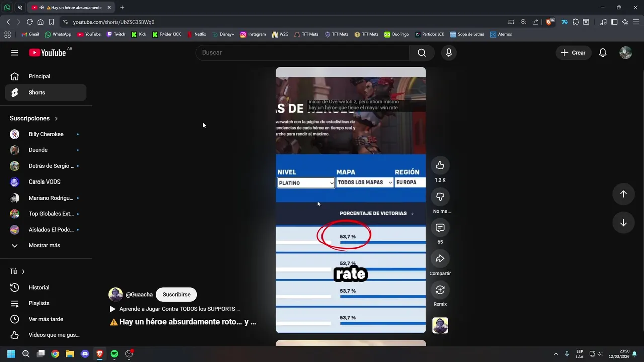Go to the previous Short with up arrow
The width and height of the screenshot is (644, 362).
pyautogui.click(x=623, y=194)
